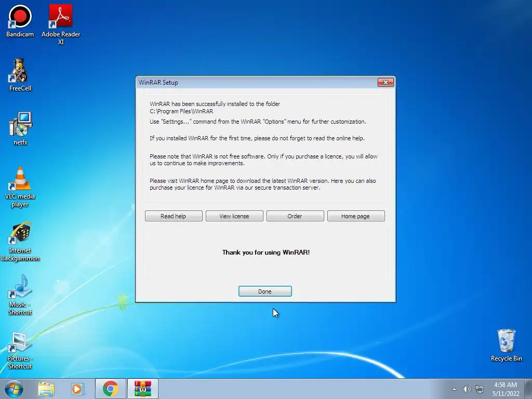Click the Show desktop strip

tap(528, 389)
